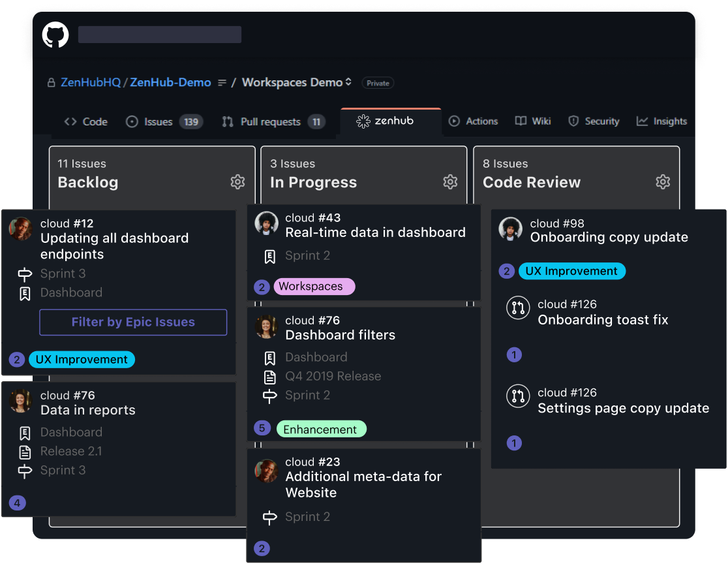Click the Filter by Epic Issues button
Viewport: 728px width, 564px height.
pos(132,322)
